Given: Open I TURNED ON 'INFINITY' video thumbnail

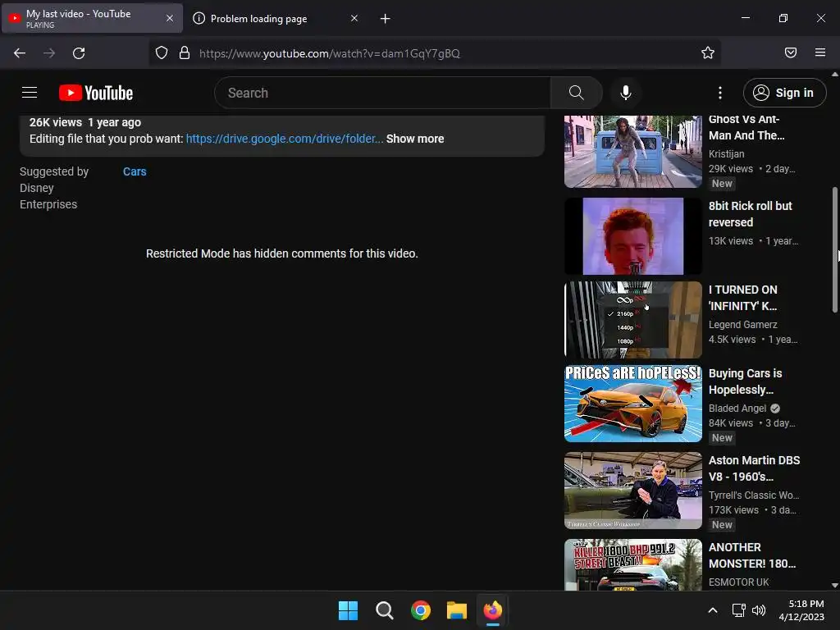Looking at the screenshot, I should 632,320.
